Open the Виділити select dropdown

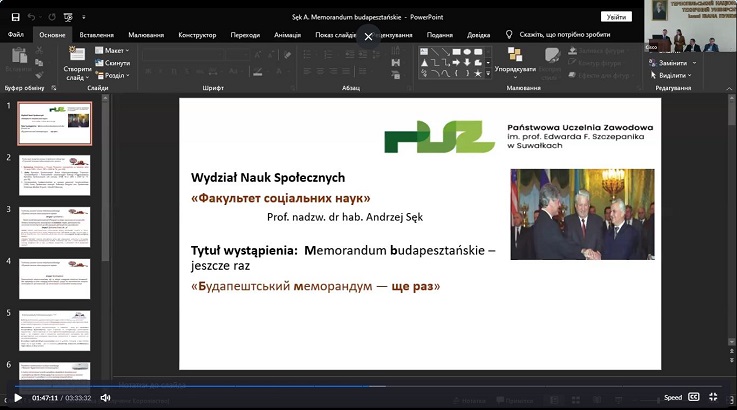[672, 75]
